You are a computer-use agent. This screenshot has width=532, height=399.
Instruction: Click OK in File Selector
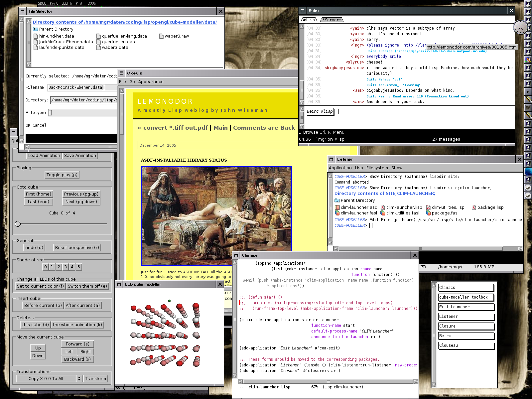click(28, 125)
